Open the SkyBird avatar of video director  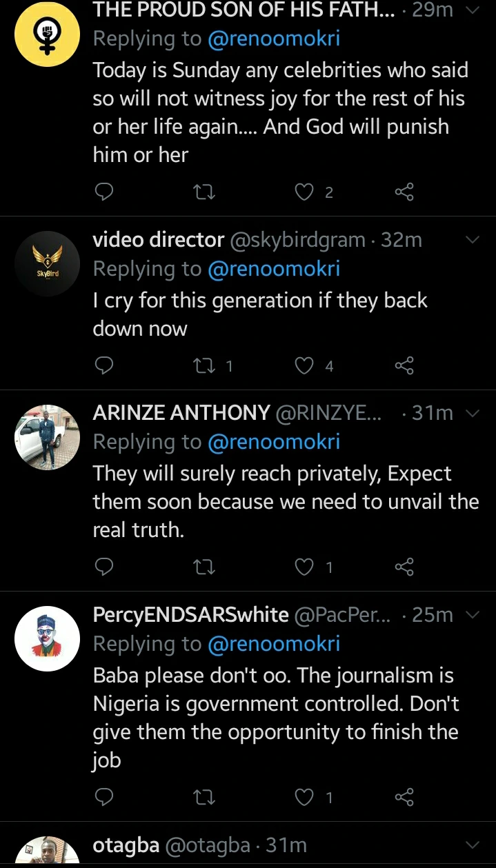48,264
